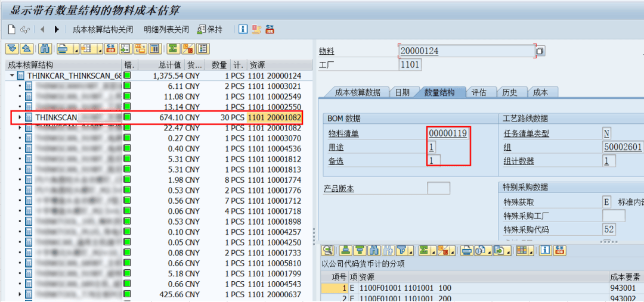Click the binoculars find icon above tree
This screenshot has height=302, width=644.
[x=44, y=49]
